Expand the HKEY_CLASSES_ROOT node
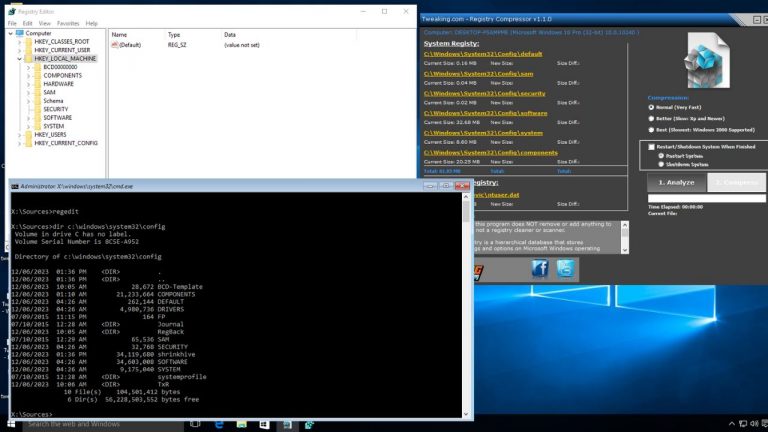Screen dimensions: 768x432 coord(20,42)
